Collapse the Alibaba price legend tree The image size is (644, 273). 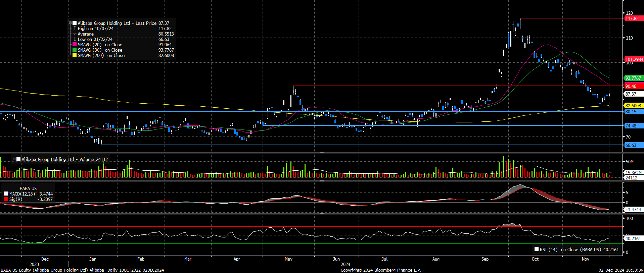[x=71, y=23]
